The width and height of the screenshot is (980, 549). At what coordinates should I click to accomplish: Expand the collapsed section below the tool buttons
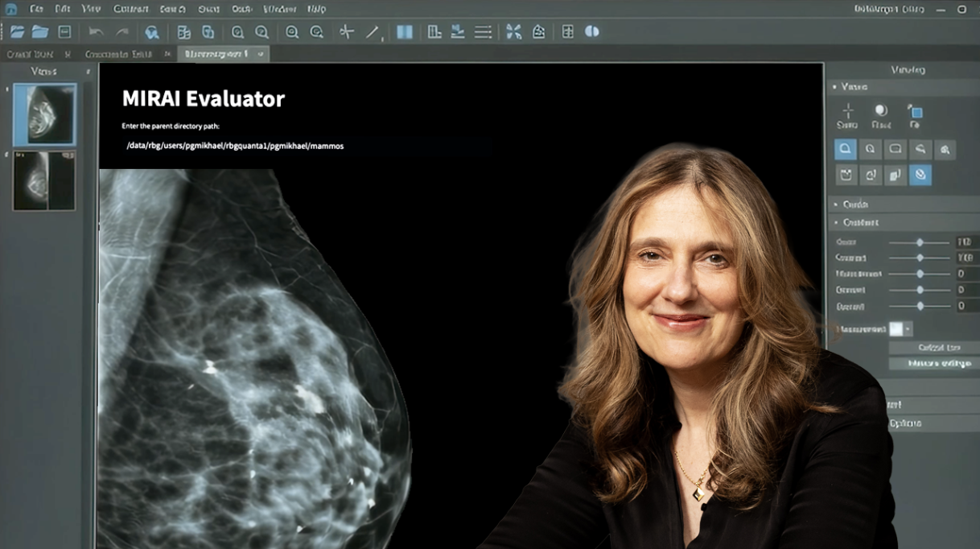(903, 204)
